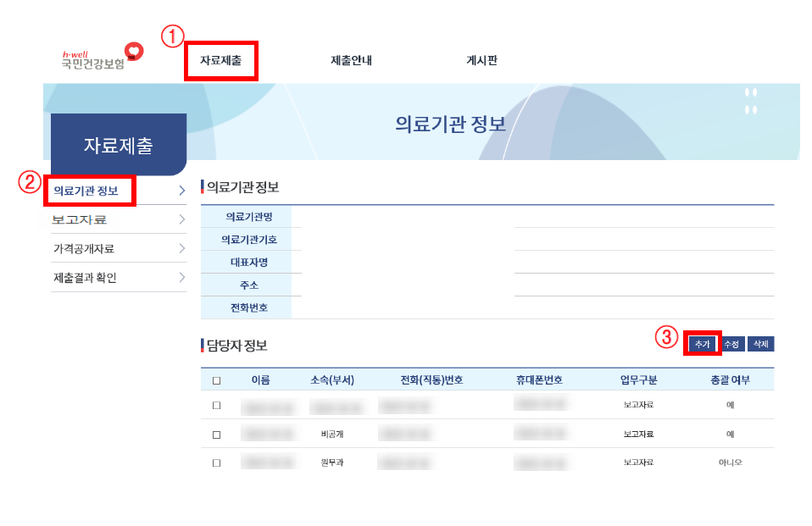Check the checkbox for the 비공개 row
Image resolution: width=812 pixels, height=526 pixels.
(216, 435)
